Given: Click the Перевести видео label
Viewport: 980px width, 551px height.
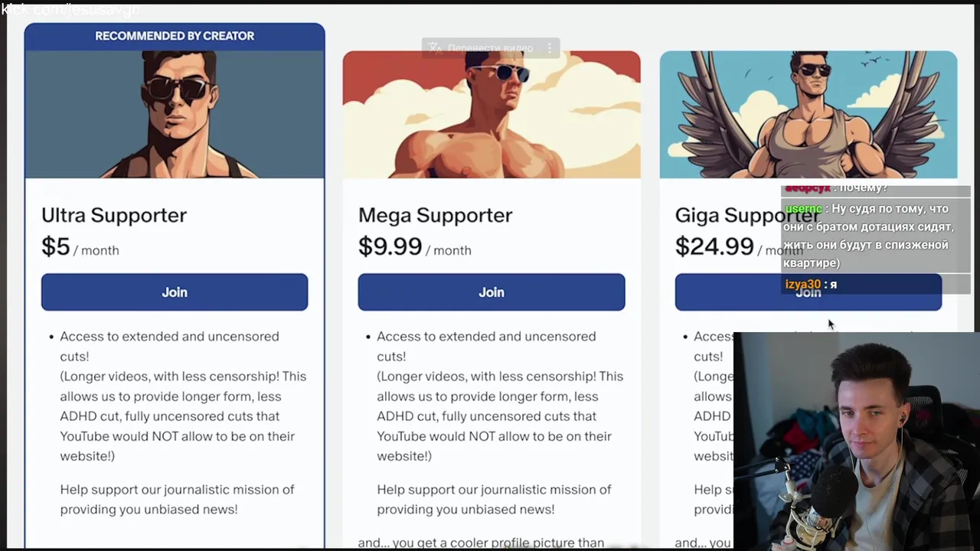Looking at the screenshot, I should coord(490,48).
